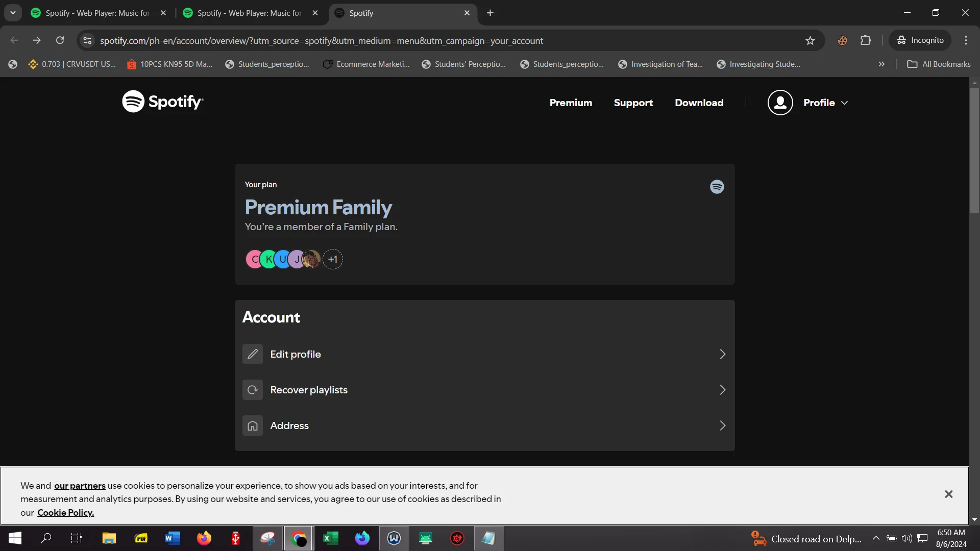The height and width of the screenshot is (551, 980).
Task: Click the Recover playlists refresh icon
Action: (x=252, y=390)
